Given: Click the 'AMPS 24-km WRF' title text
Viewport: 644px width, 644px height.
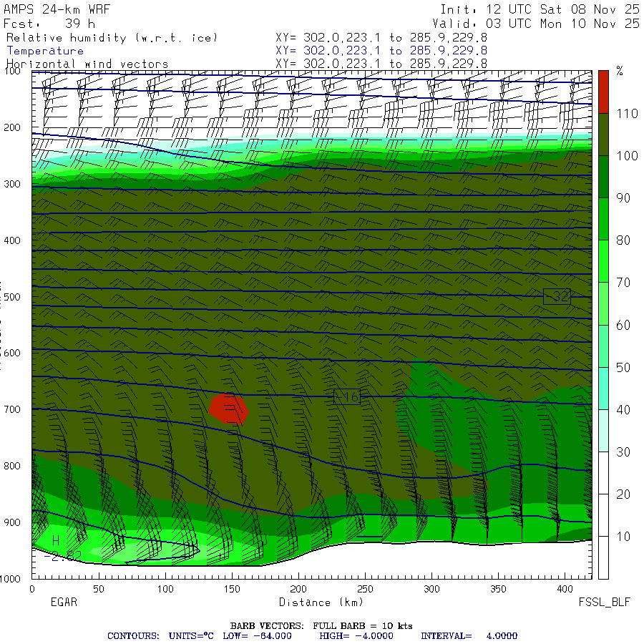Looking at the screenshot, I should [x=57, y=9].
